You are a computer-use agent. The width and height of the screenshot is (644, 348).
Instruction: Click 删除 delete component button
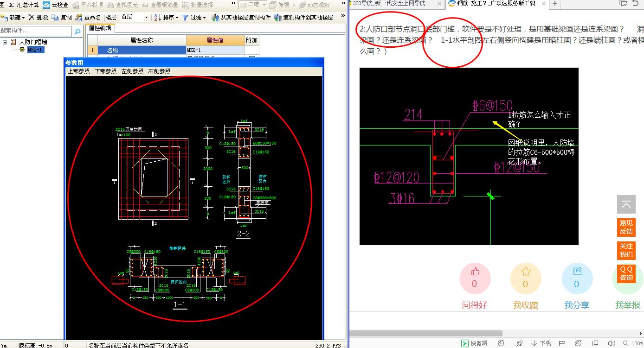click(x=38, y=17)
